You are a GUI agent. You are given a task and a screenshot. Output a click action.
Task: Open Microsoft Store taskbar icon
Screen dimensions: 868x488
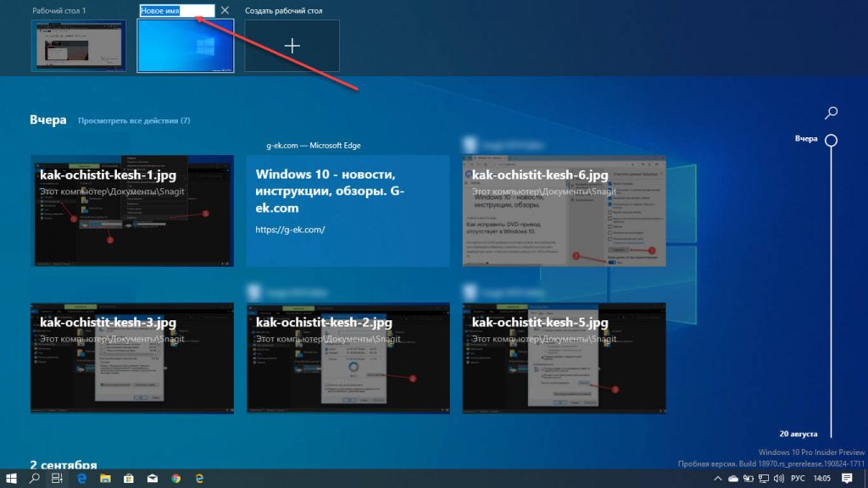(x=129, y=478)
